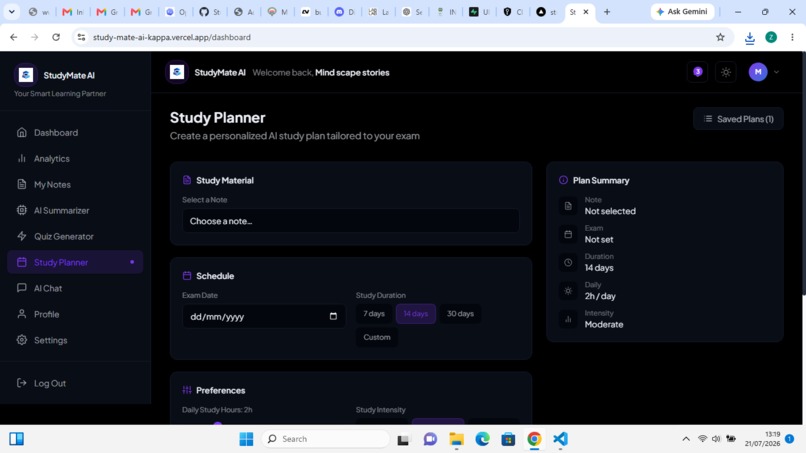This screenshot has width=806, height=453.
Task: Open new browser tab
Action: click(x=607, y=11)
